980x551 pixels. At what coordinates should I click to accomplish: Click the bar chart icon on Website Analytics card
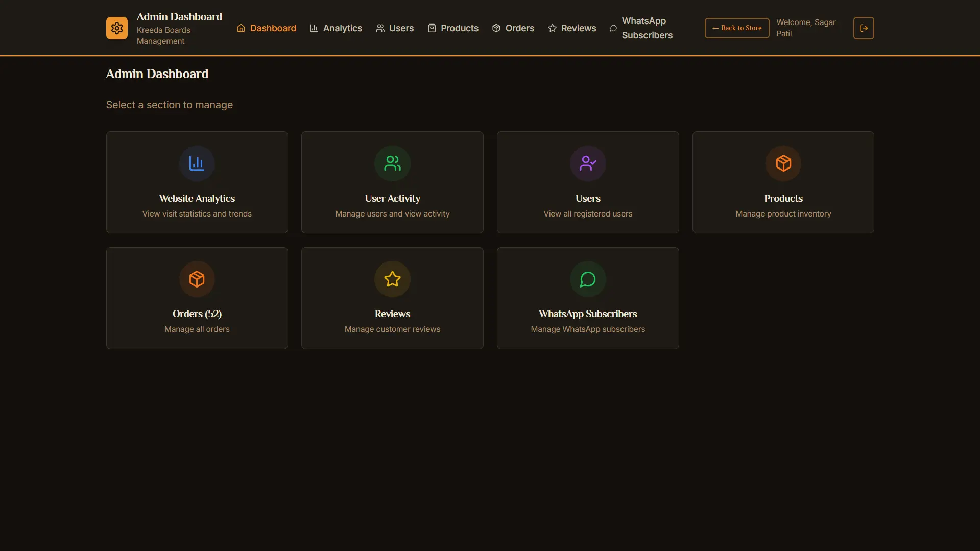[197, 163]
